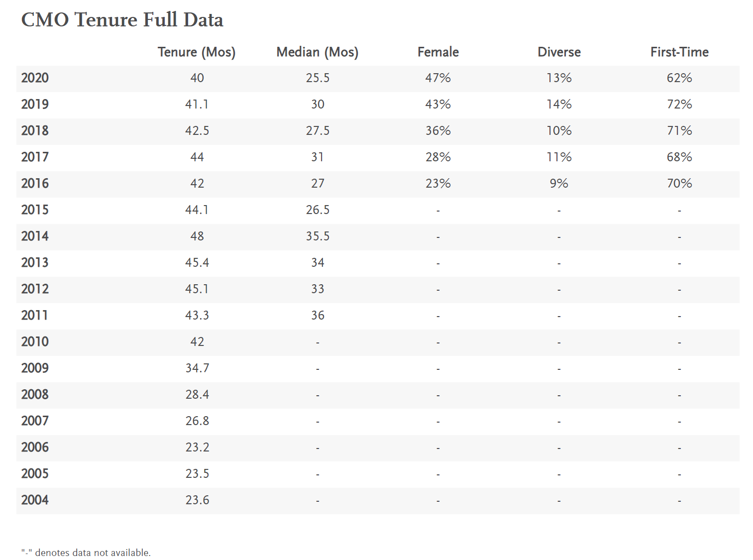The height and width of the screenshot is (560, 753).
Task: Click the 10% Diverse value for 2018
Action: 559,131
